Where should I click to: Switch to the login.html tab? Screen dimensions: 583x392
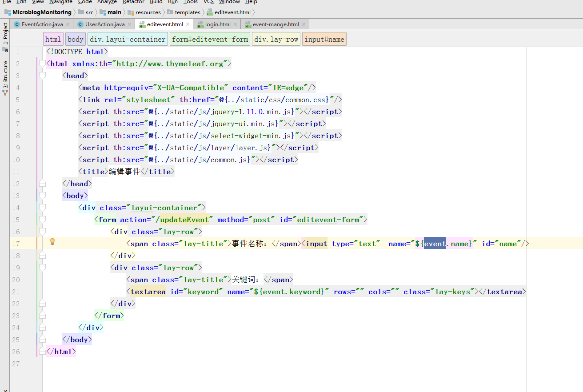217,24
